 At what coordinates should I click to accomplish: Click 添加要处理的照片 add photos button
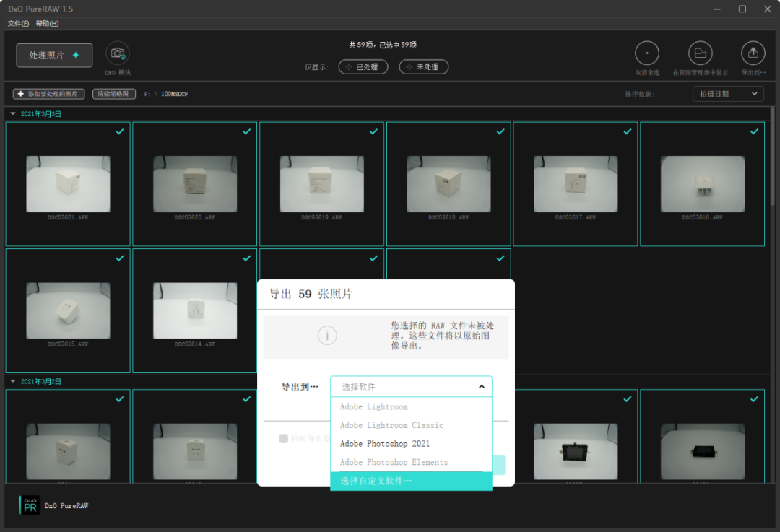(x=49, y=93)
